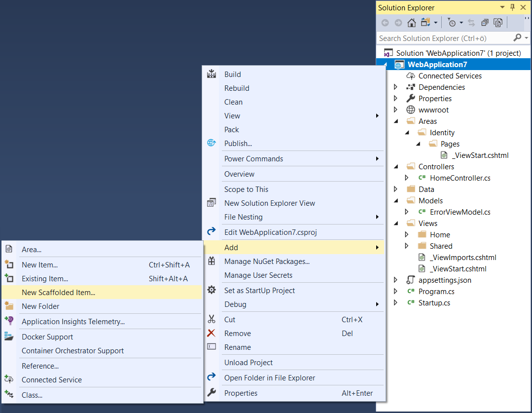
Task: Click the scissors Cut icon
Action: point(212,319)
